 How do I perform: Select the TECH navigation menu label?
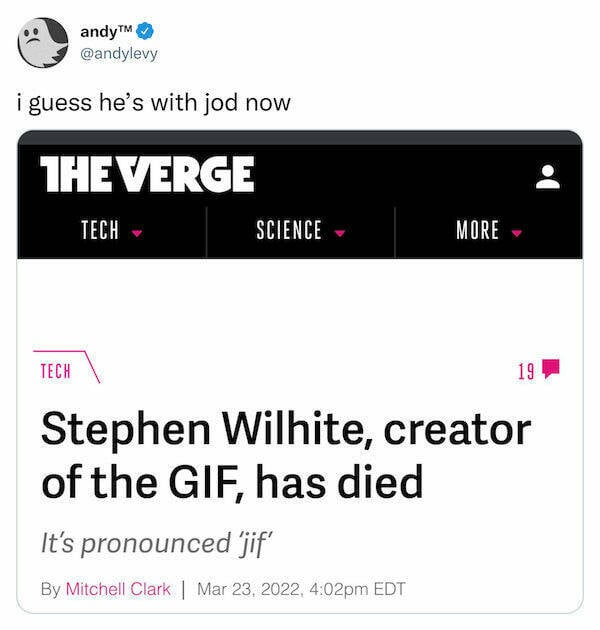click(99, 231)
